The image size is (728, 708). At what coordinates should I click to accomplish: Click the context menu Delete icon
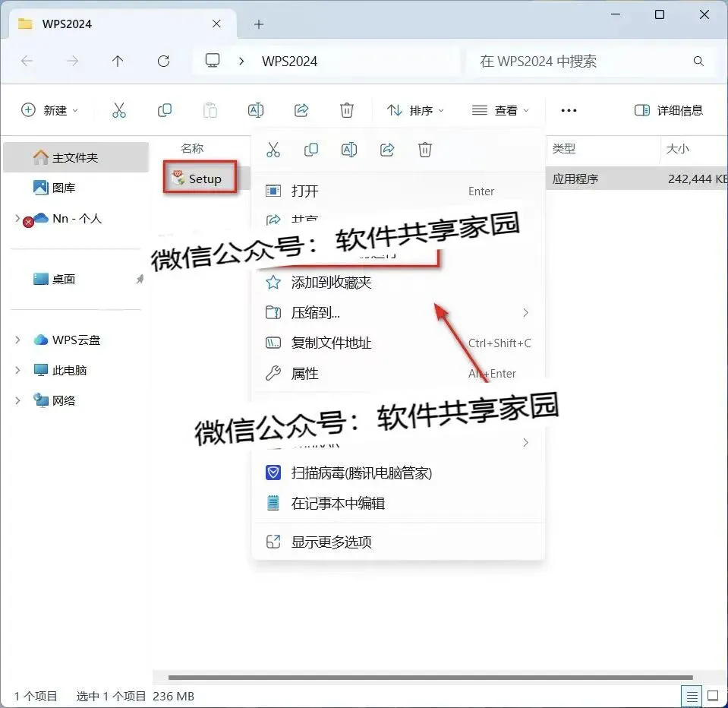pos(425,150)
